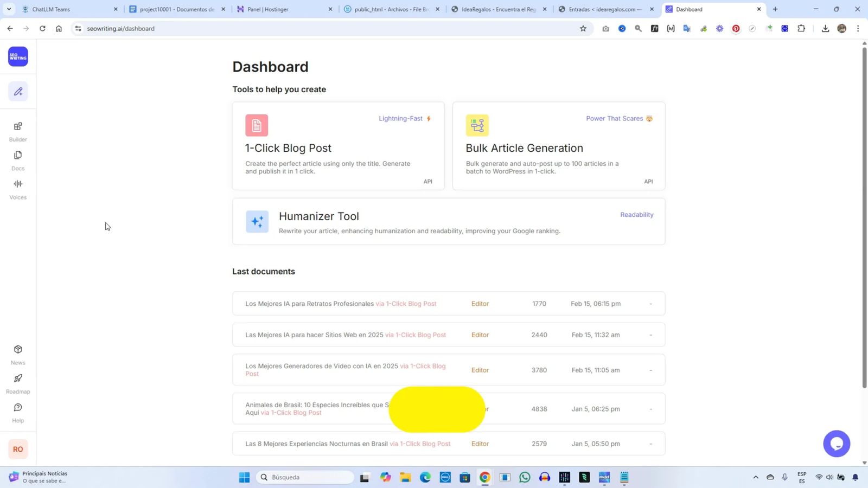
Task: Click the SEO Writing logo
Action: coord(18,56)
